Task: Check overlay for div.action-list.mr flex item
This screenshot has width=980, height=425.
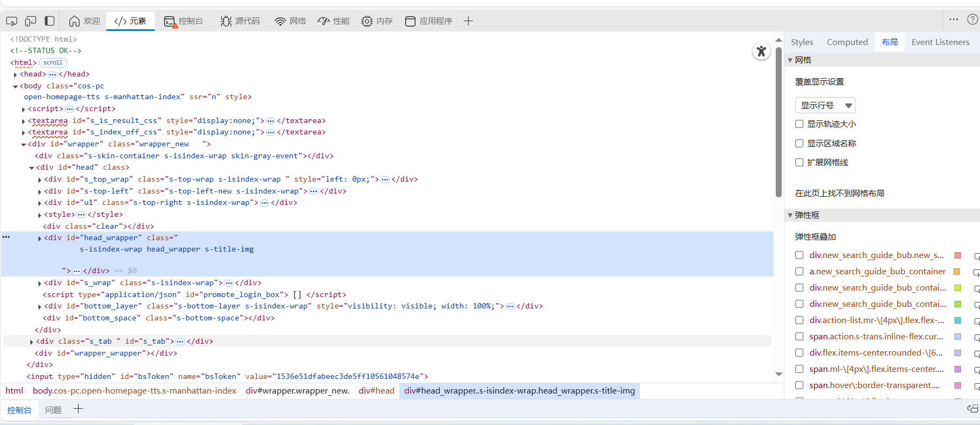Action: pyautogui.click(x=799, y=320)
